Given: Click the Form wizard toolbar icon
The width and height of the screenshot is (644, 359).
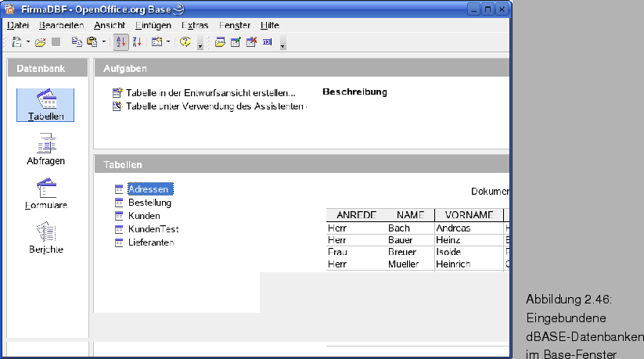Looking at the screenshot, I should pyautogui.click(x=157, y=42).
